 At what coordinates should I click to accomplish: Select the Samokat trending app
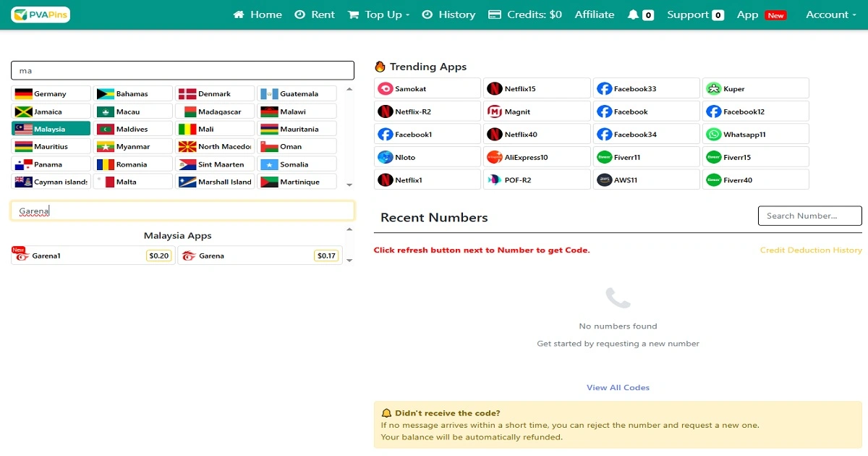(x=427, y=88)
